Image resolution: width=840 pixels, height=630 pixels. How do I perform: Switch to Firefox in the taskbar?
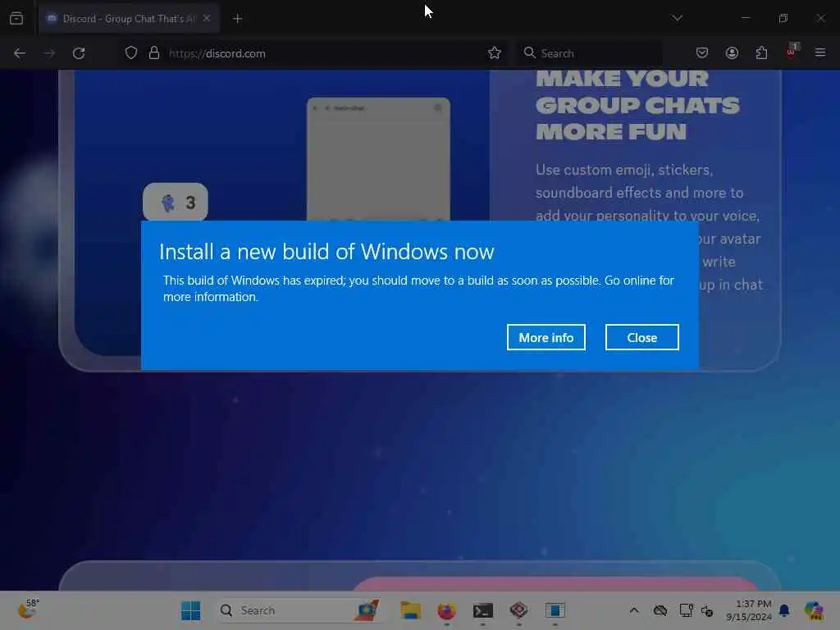446,610
